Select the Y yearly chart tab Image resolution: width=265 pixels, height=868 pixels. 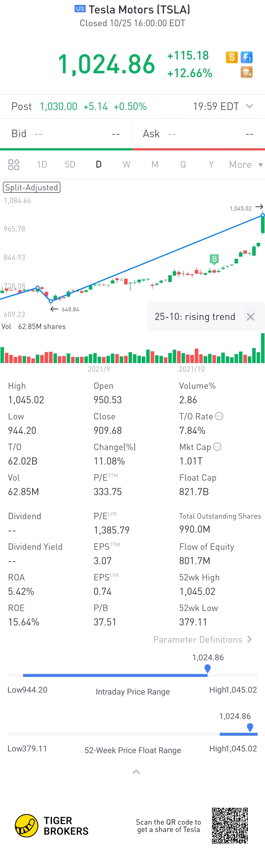211,164
